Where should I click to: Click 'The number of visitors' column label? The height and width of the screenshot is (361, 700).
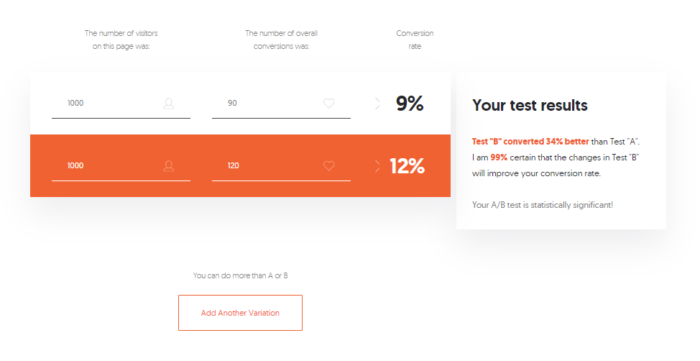coord(121,33)
